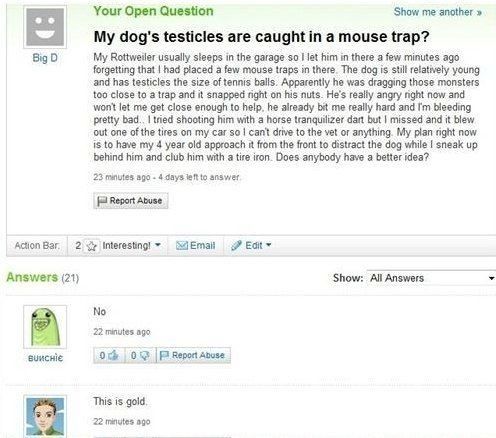Click Report Abuse button under the question
Viewport: 496px width, 438px height.
click(131, 201)
